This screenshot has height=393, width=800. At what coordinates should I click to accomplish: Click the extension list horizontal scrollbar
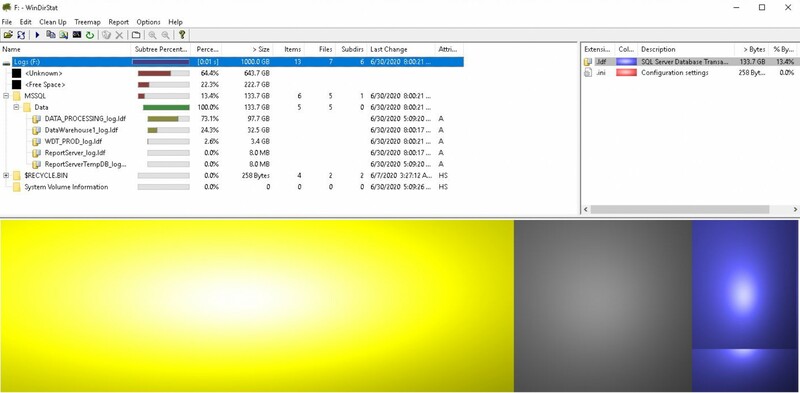680,209
